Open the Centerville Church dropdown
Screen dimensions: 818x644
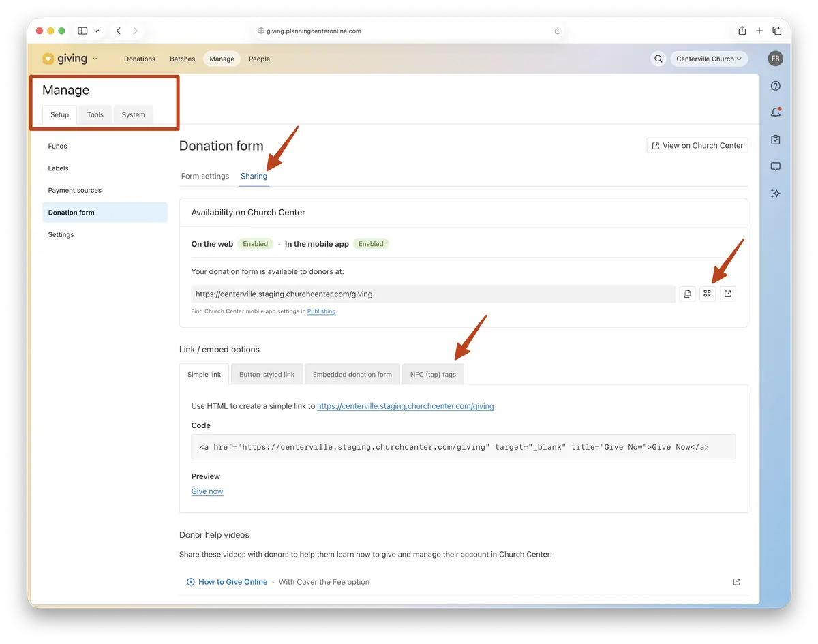(x=709, y=59)
